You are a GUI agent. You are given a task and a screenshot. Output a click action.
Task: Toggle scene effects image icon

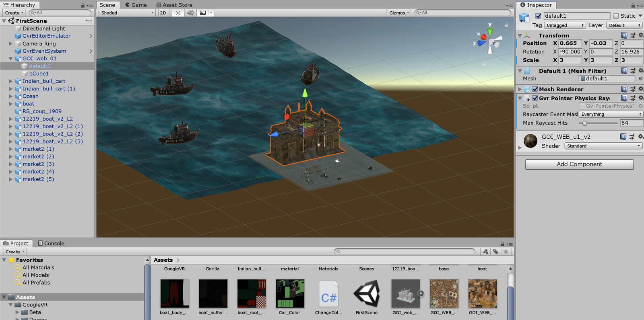point(203,13)
